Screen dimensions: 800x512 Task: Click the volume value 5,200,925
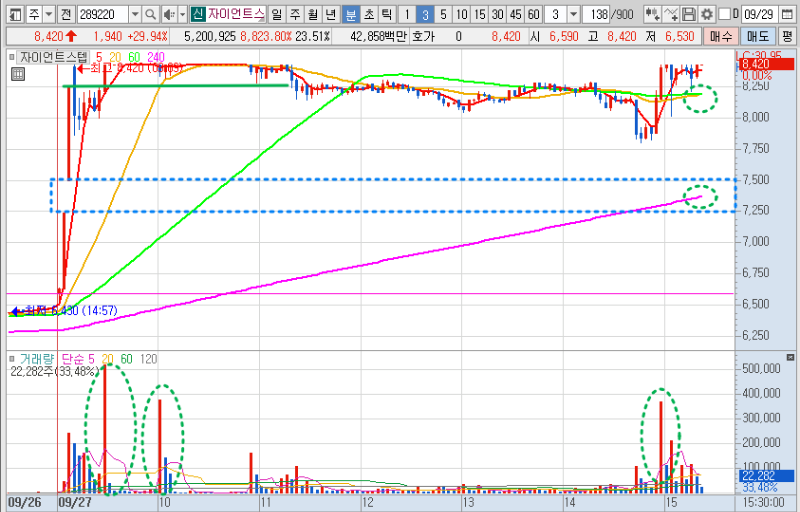[210, 37]
